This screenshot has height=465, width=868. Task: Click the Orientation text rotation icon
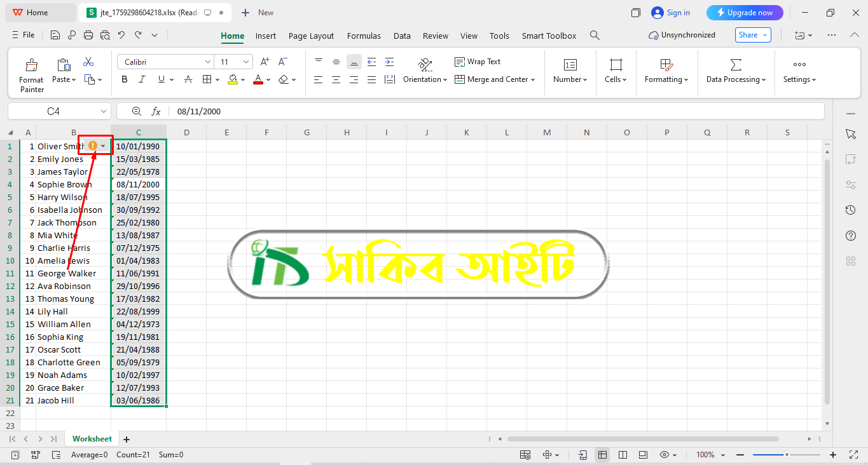click(425, 64)
